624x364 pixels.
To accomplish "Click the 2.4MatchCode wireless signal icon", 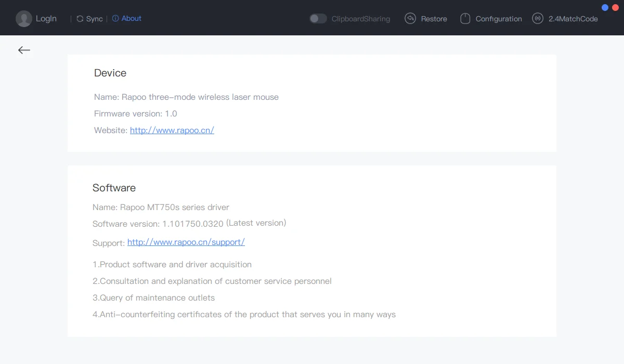I will [538, 19].
